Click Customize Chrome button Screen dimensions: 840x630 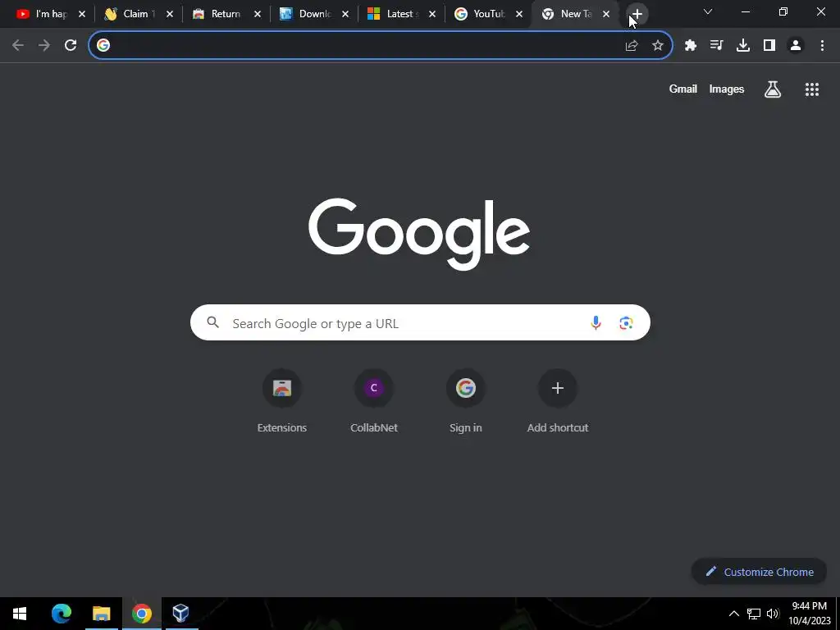pyautogui.click(x=759, y=572)
